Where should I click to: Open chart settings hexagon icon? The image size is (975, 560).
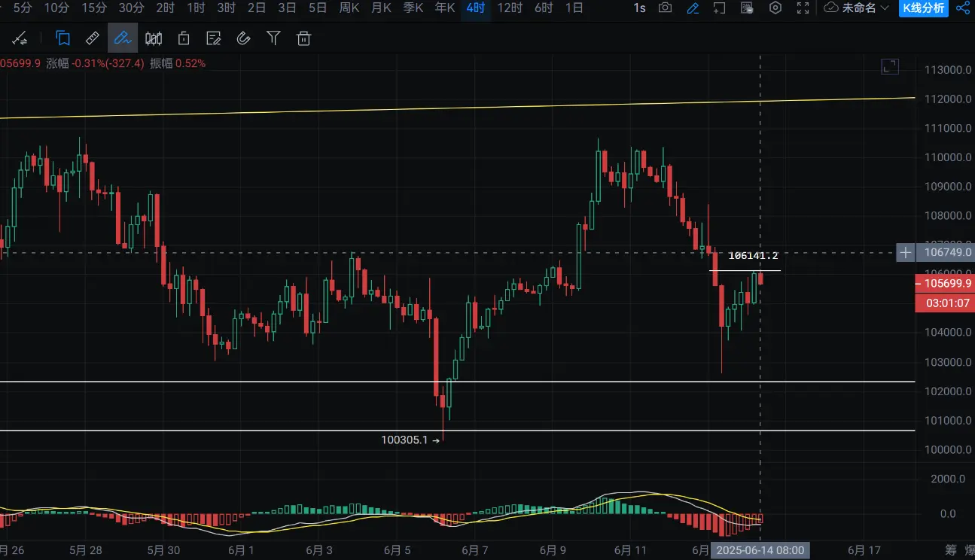[x=775, y=8]
